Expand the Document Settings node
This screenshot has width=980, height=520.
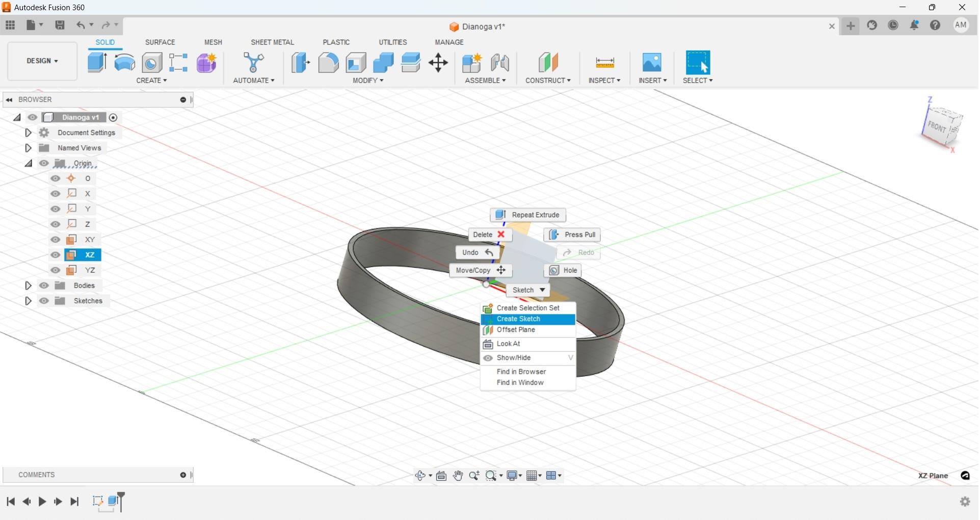point(29,133)
